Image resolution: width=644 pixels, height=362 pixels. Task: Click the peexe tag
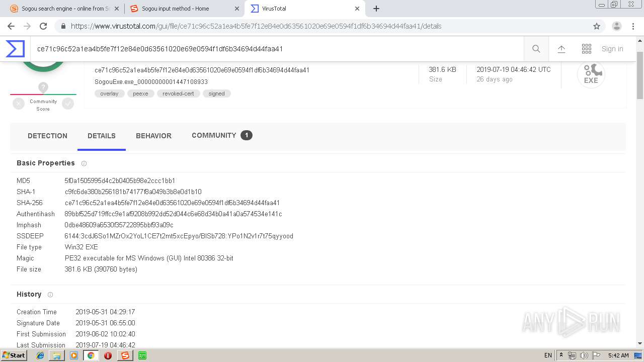click(x=140, y=94)
